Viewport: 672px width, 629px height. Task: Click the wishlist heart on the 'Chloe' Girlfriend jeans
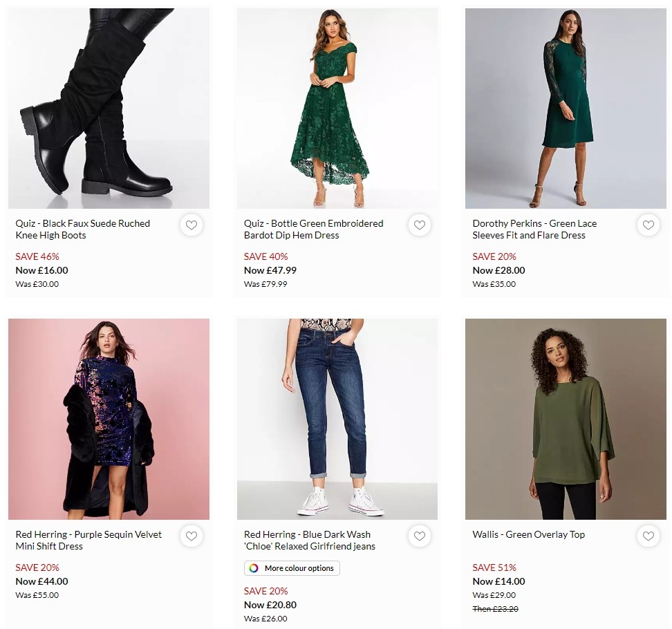pos(420,536)
